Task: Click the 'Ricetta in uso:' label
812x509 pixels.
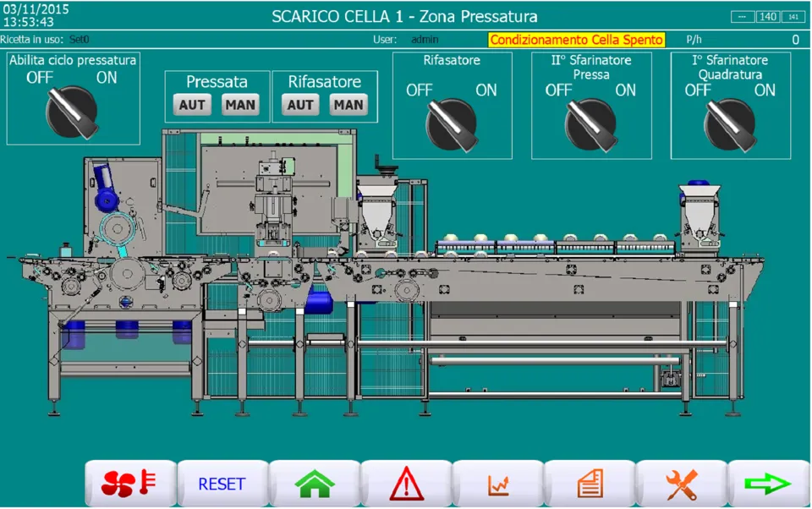Action: 32,40
